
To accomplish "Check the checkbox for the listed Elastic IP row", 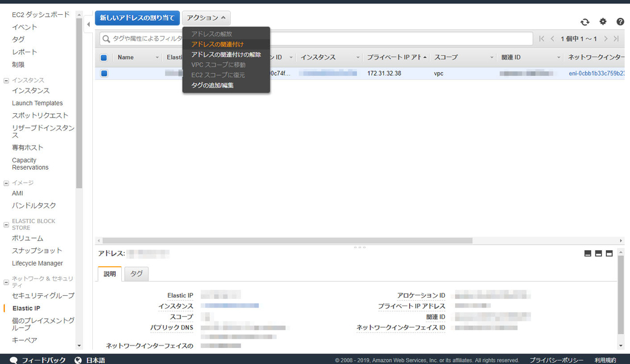I will [104, 73].
